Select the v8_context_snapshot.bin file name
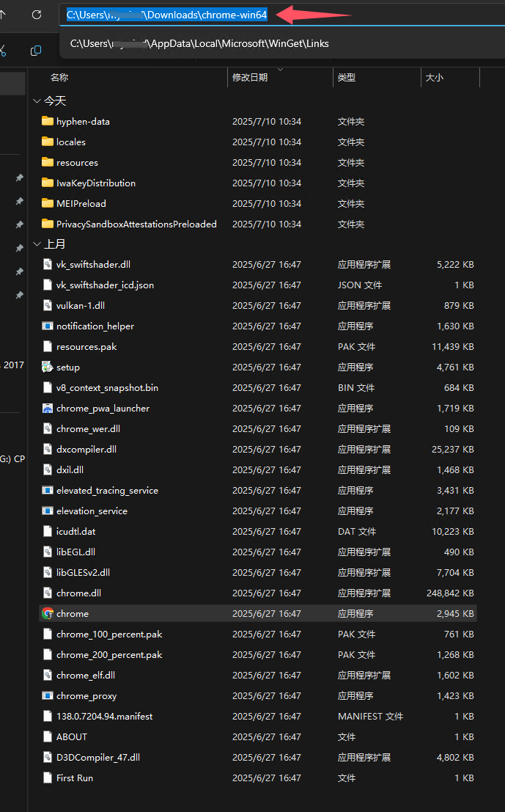Image resolution: width=505 pixels, height=812 pixels. tap(107, 388)
